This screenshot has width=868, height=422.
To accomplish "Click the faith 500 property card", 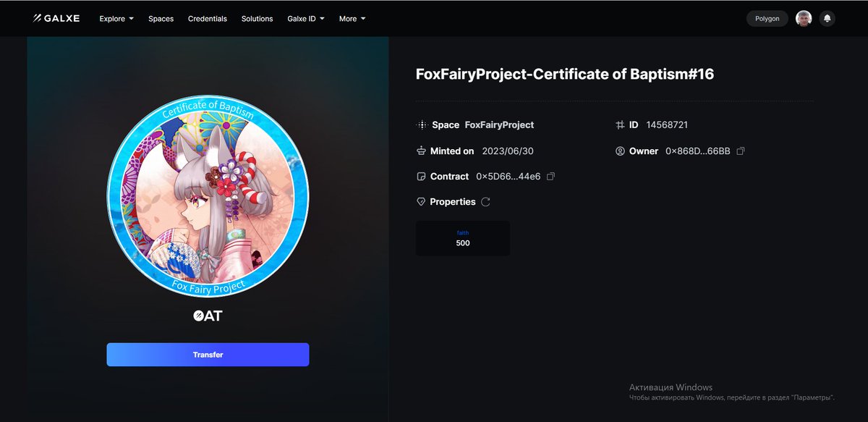I will tap(463, 238).
